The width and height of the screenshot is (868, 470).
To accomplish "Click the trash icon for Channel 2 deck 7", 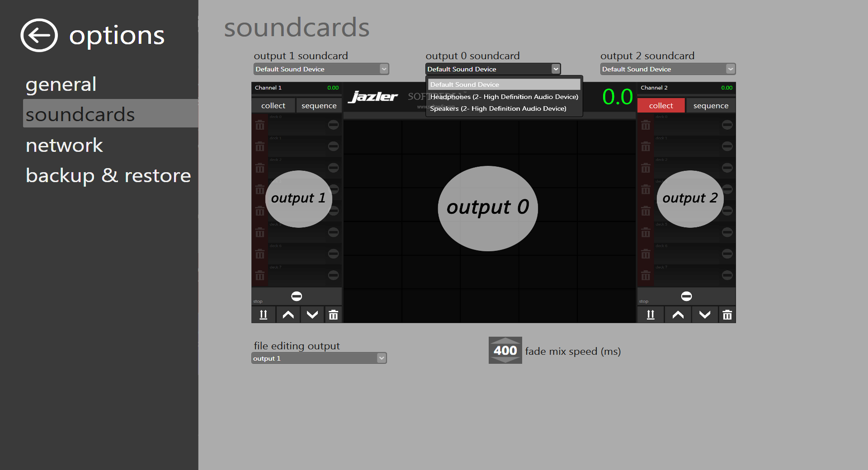I will click(x=646, y=275).
